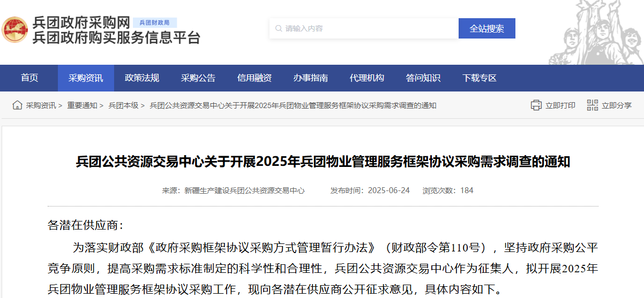Image resolution: width=644 pixels, height=298 pixels.
Task: Click the 全站搜索 button
Action: (487, 28)
